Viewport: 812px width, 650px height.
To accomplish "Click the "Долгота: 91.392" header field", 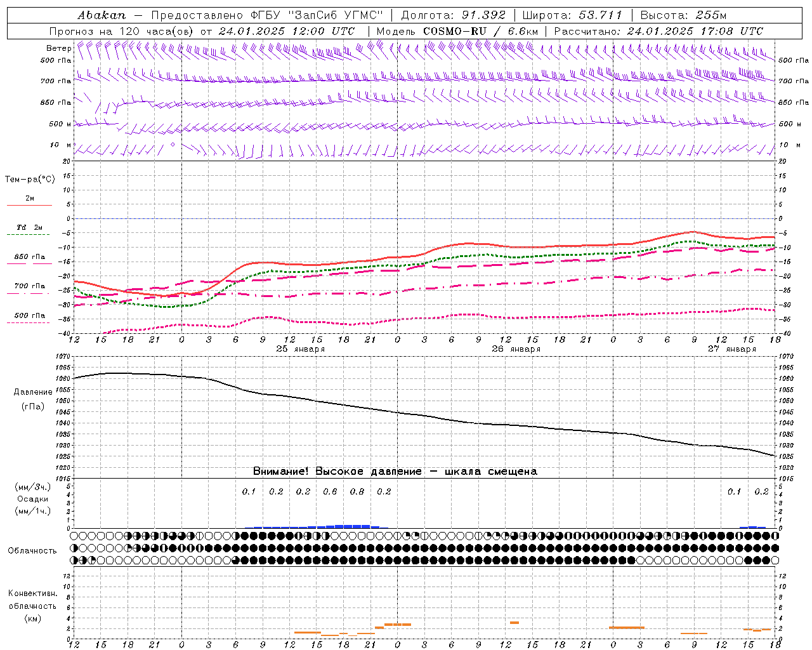I will (454, 15).
